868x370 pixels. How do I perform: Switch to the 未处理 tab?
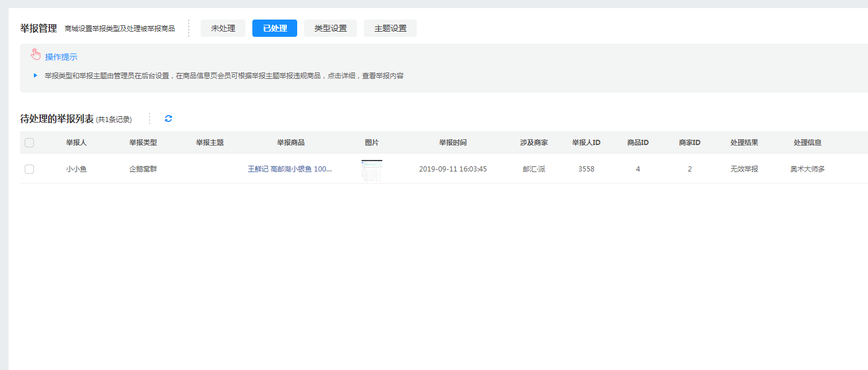click(223, 28)
